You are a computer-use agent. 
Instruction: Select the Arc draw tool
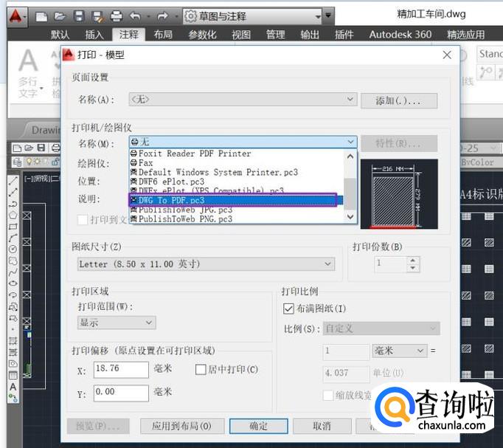click(13, 238)
